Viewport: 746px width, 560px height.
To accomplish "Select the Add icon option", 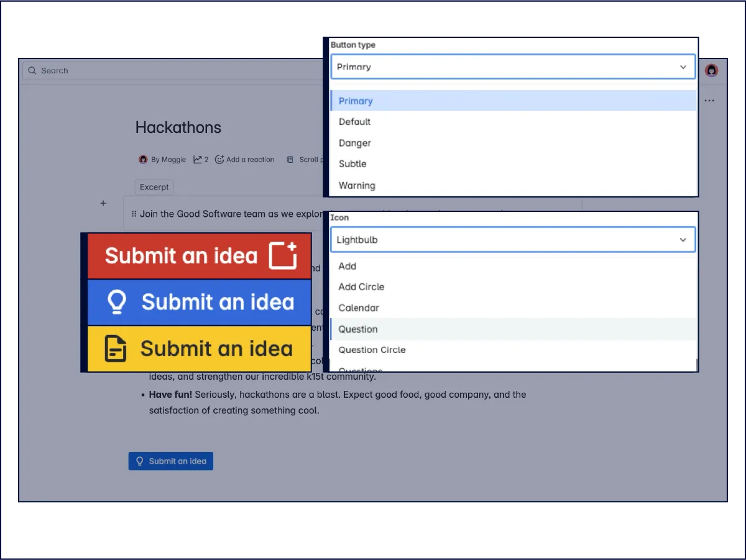I will coord(513,266).
